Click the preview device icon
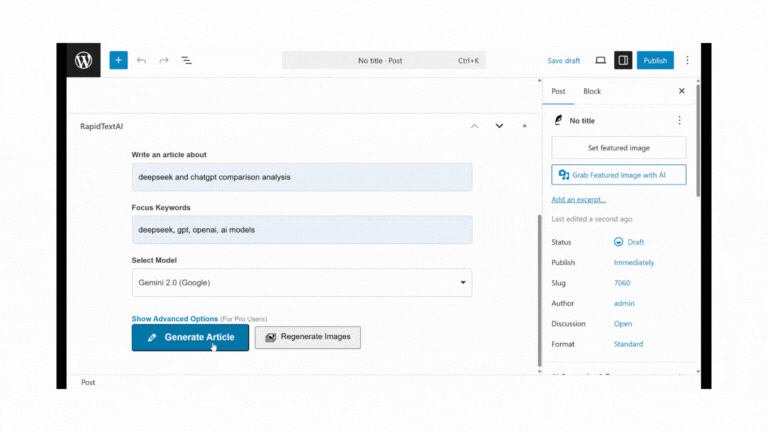The image size is (768, 432). [600, 61]
